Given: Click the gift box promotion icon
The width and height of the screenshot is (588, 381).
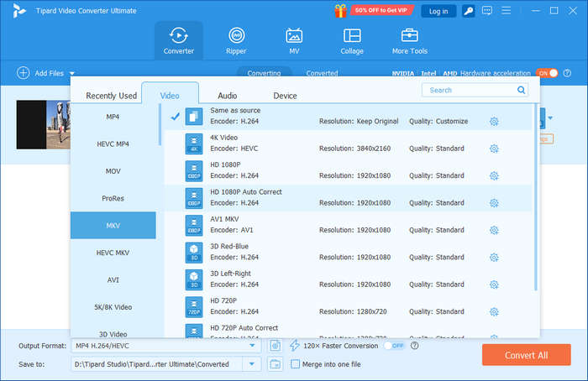Looking at the screenshot, I should point(340,10).
